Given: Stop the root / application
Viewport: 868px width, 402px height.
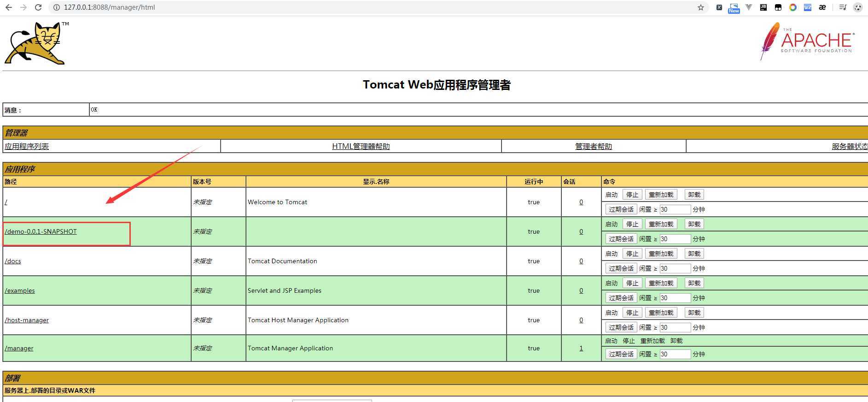Looking at the screenshot, I should (632, 195).
